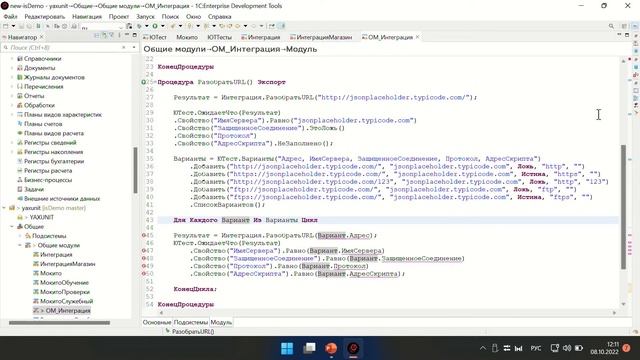The height and width of the screenshot is (360, 640).
Task: Collapse the Общие tree node
Action: pos(12,227)
